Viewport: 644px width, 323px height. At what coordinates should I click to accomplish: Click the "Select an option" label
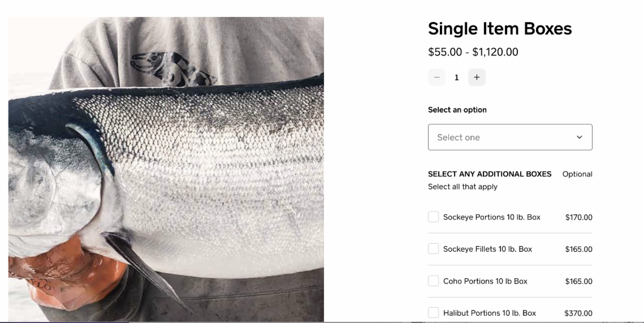pos(457,110)
